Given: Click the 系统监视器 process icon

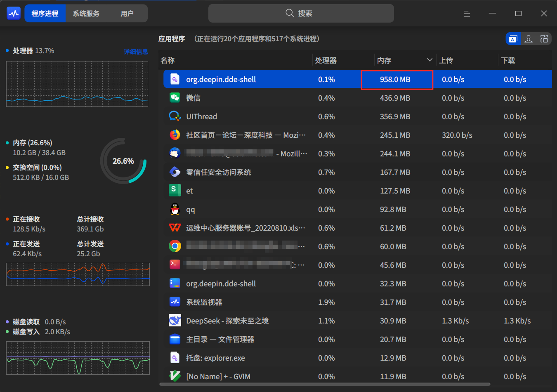Looking at the screenshot, I should tap(175, 302).
